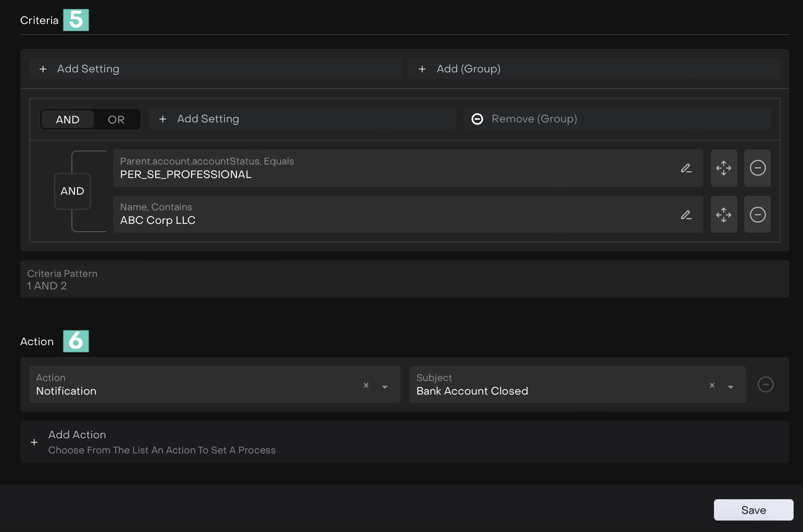Click Remove (Group) button
The height and width of the screenshot is (532, 803).
[617, 119]
